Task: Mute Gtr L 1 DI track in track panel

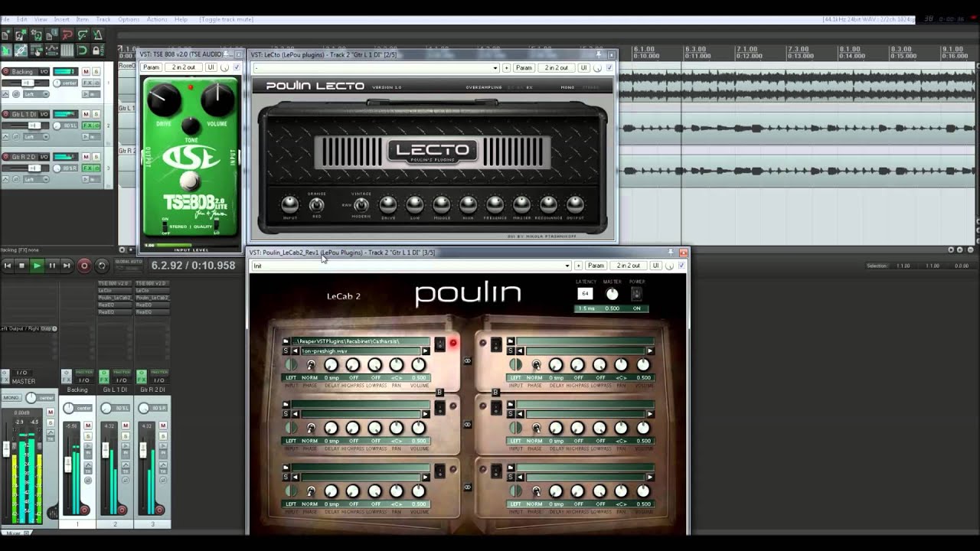Action: pos(86,114)
